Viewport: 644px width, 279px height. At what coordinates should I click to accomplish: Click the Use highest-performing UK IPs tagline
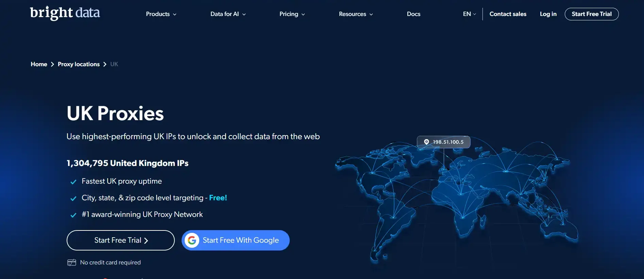pos(193,136)
